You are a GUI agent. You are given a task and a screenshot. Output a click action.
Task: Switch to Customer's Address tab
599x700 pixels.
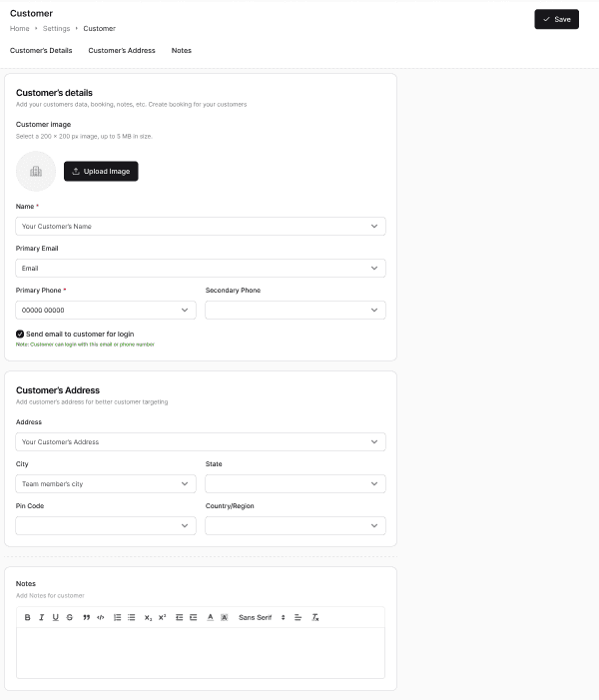pyautogui.click(x=122, y=51)
